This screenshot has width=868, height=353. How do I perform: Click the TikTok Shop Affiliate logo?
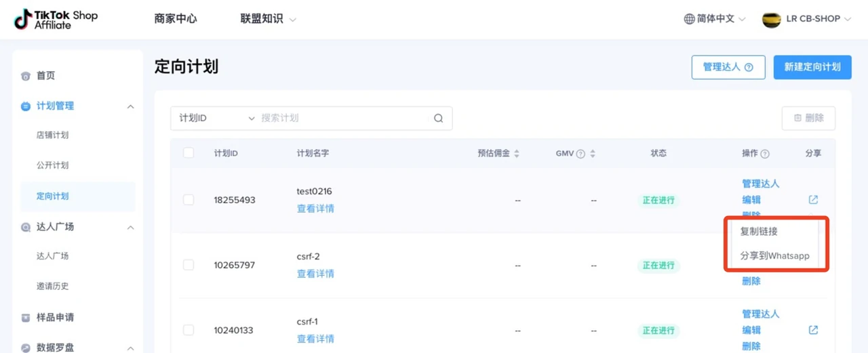pos(56,19)
